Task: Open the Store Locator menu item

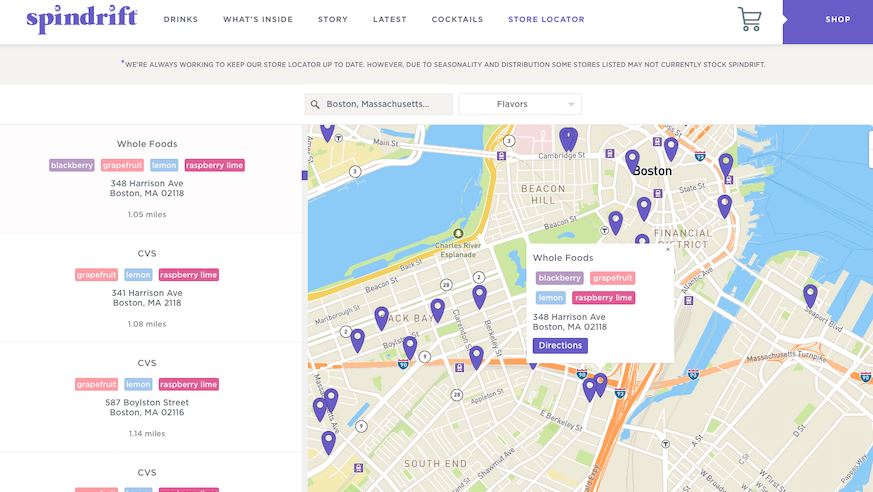Action: click(546, 19)
